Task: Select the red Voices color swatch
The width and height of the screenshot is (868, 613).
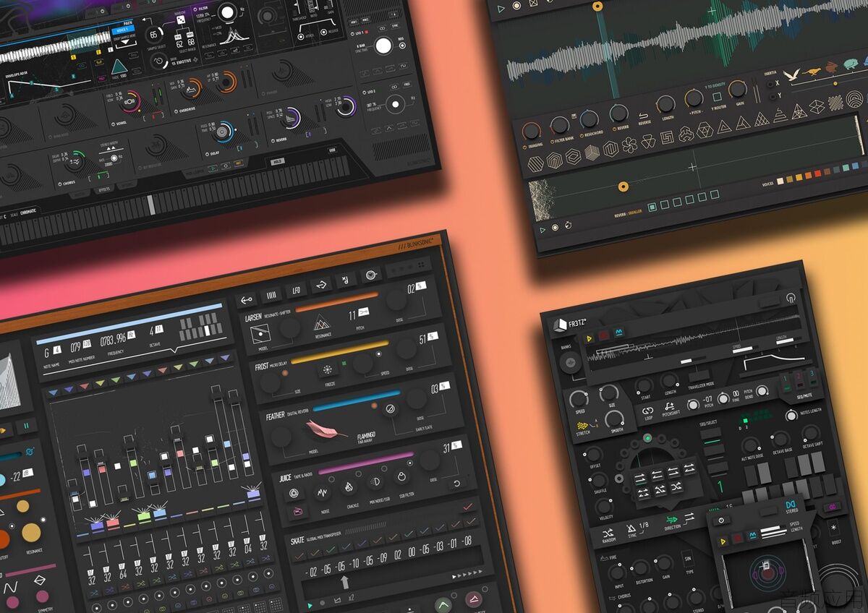Action: pos(817,174)
